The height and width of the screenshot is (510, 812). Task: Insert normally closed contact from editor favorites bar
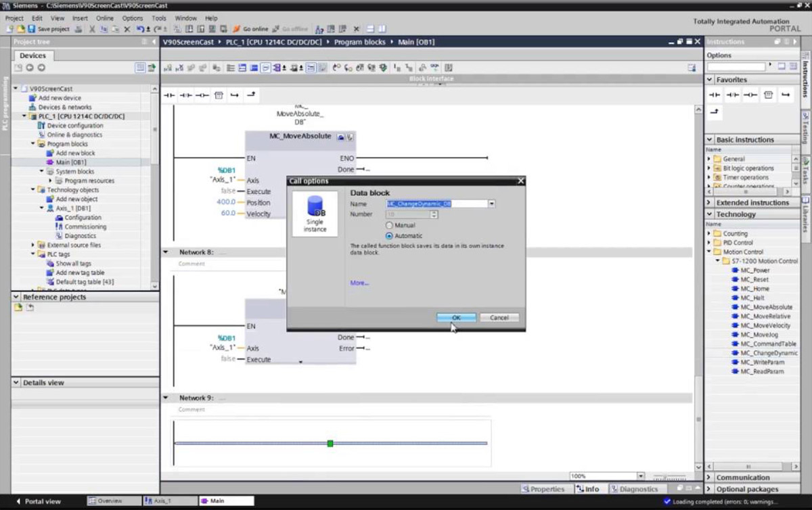pos(185,95)
